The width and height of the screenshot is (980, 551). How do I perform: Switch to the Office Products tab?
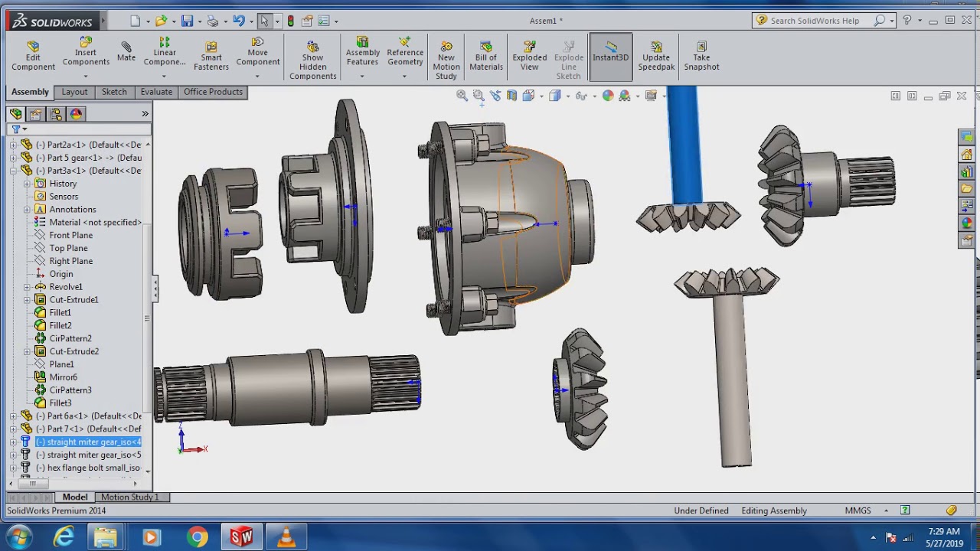(x=213, y=92)
